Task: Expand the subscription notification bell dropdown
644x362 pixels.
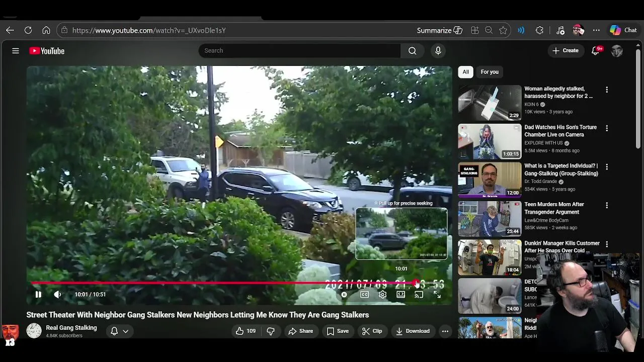Action: [120, 331]
